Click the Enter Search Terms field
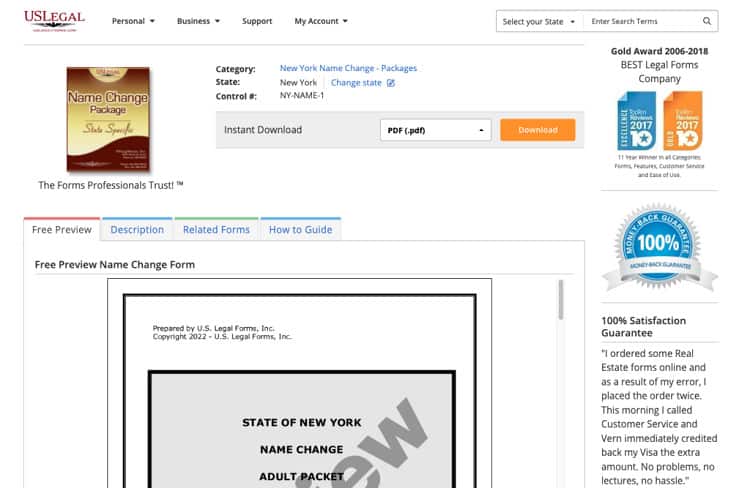Image resolution: width=750 pixels, height=488 pixels. tap(643, 21)
